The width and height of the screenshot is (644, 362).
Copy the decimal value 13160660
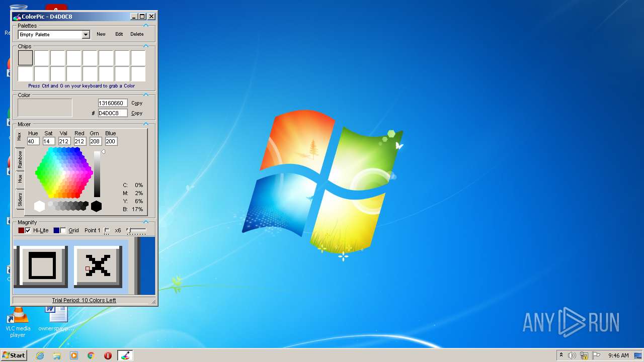[x=137, y=103]
